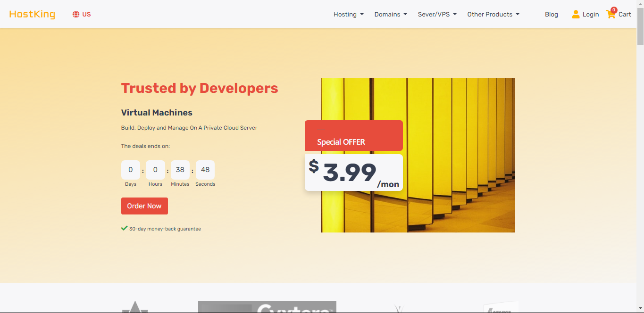Expand the Domains dropdown menu

(390, 14)
